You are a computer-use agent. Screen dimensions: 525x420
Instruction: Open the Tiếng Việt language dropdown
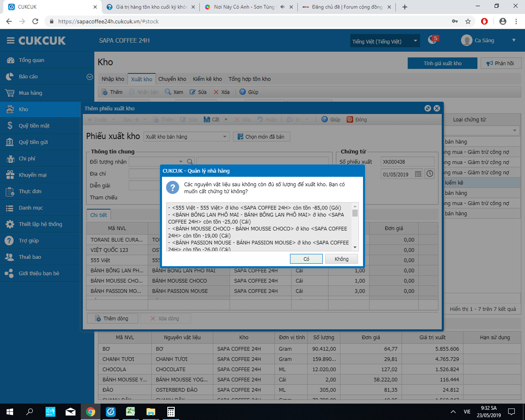[385, 41]
